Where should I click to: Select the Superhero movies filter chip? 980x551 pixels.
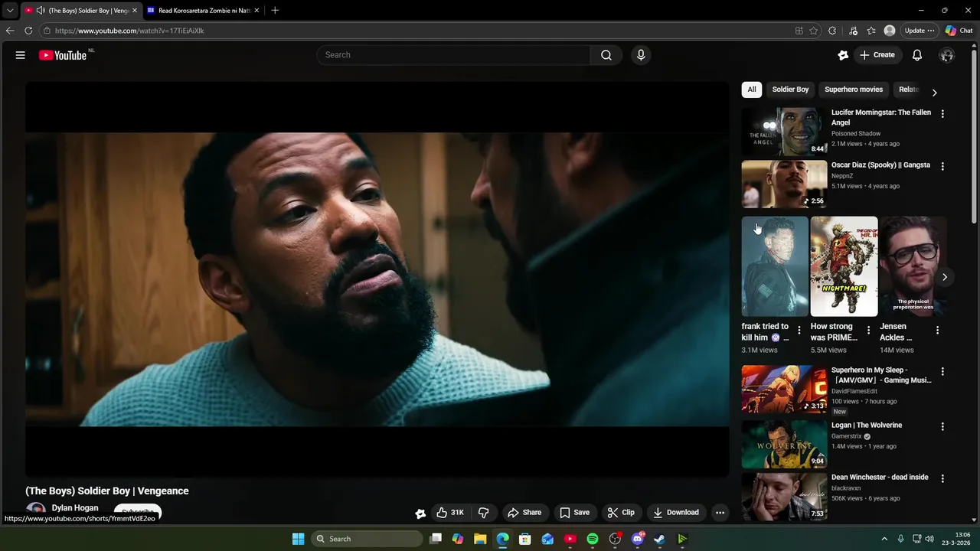point(854,90)
